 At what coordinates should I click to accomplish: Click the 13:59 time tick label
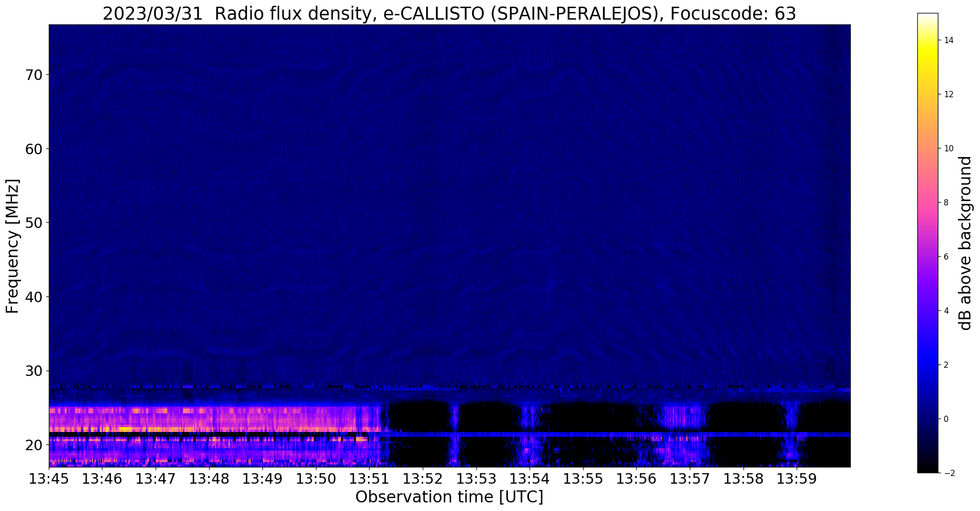(x=797, y=479)
